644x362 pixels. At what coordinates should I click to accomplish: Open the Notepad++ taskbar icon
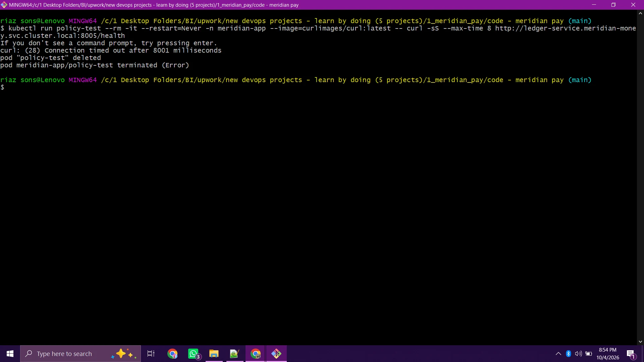234,354
